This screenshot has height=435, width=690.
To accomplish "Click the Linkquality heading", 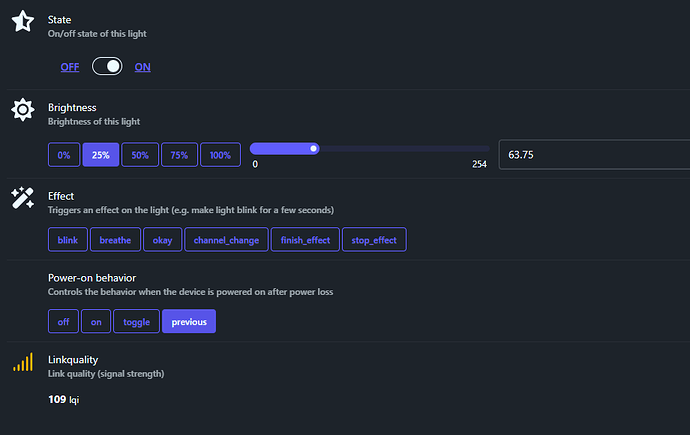I will (73, 360).
